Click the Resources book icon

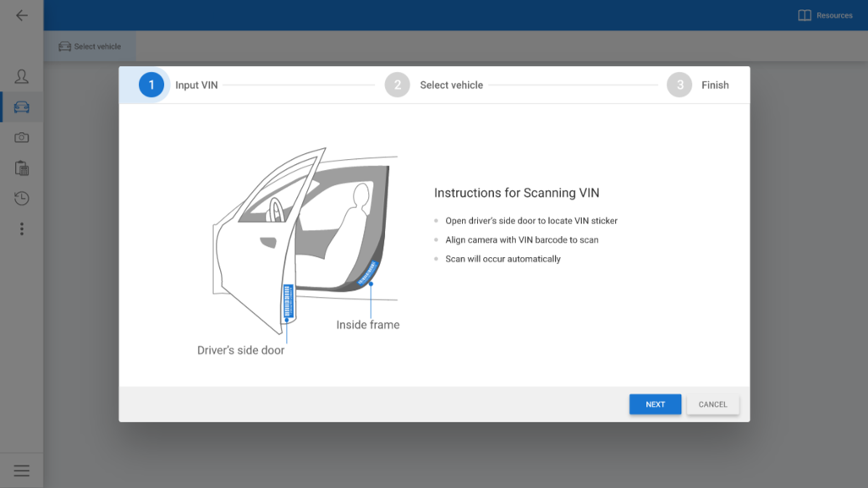[x=805, y=15]
